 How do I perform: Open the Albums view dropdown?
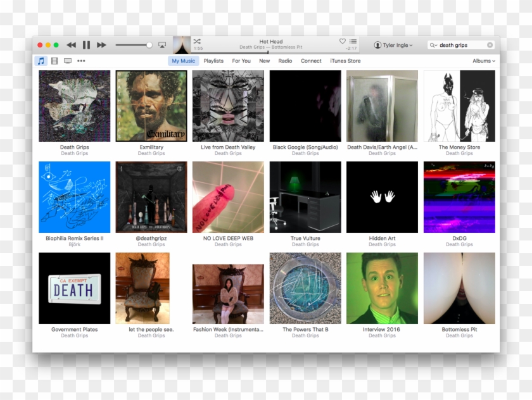[484, 61]
